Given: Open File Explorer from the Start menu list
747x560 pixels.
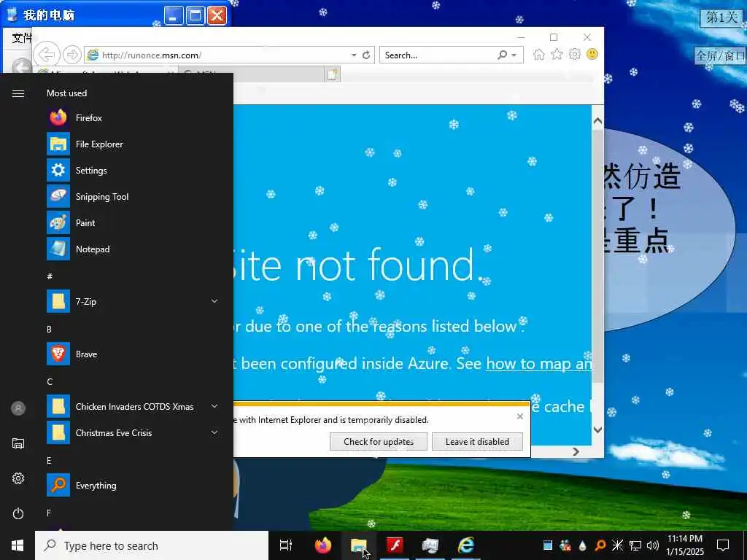Looking at the screenshot, I should click(133, 144).
